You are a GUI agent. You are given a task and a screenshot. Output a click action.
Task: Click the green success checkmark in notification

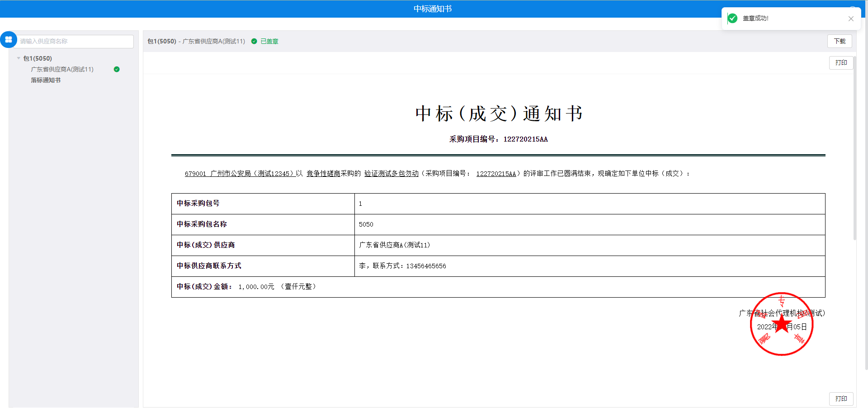732,18
